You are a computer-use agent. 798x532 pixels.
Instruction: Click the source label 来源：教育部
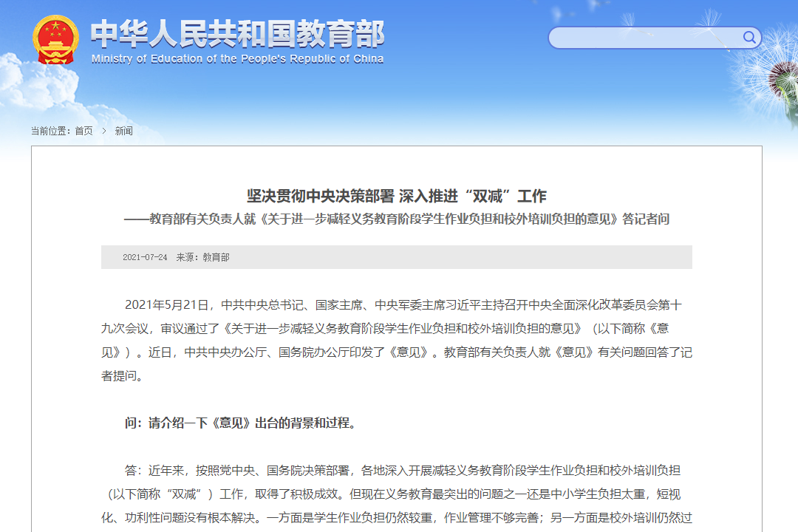(x=202, y=257)
